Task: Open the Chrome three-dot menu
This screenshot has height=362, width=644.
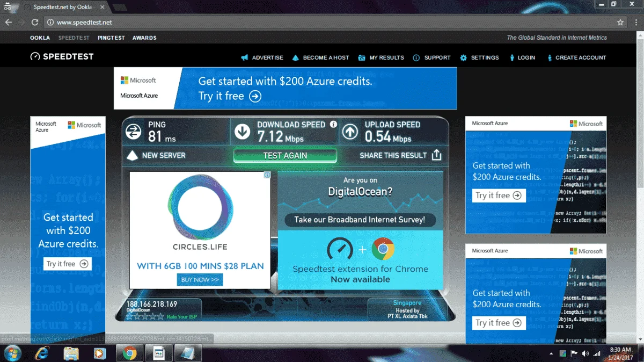Action: [x=635, y=23]
